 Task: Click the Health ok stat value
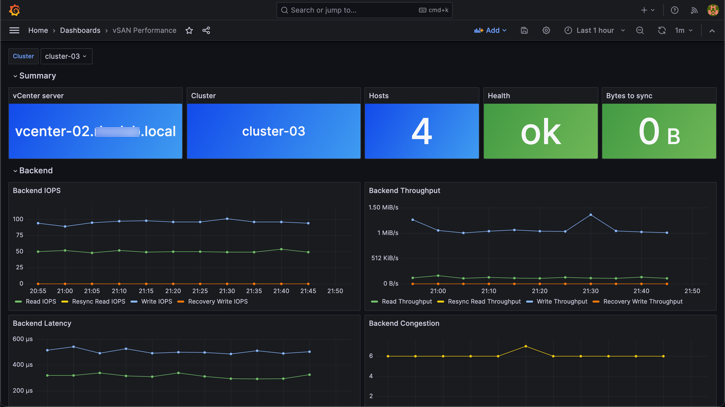click(541, 132)
